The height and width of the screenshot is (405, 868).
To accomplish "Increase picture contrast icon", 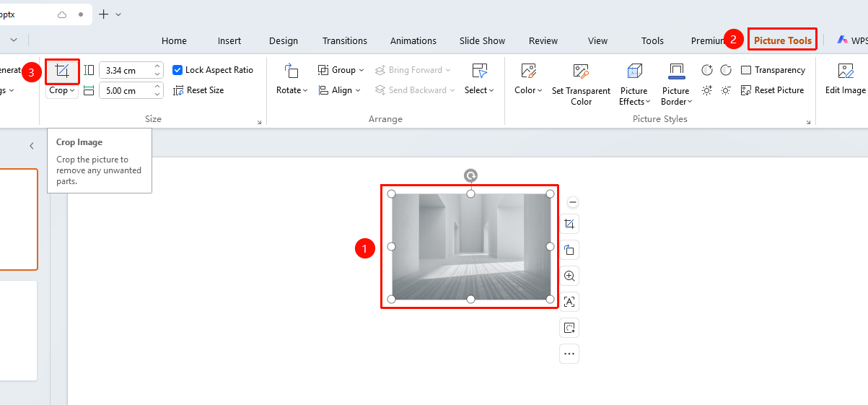I will (x=707, y=70).
